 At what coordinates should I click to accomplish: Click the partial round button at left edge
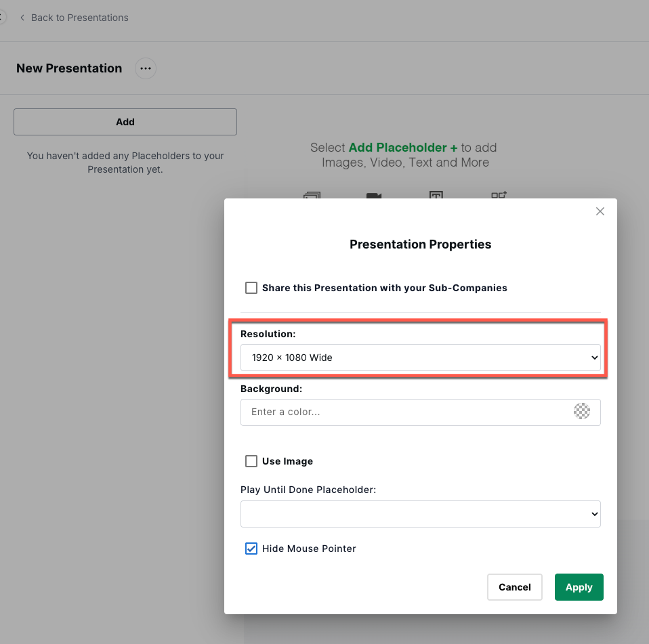3,18
